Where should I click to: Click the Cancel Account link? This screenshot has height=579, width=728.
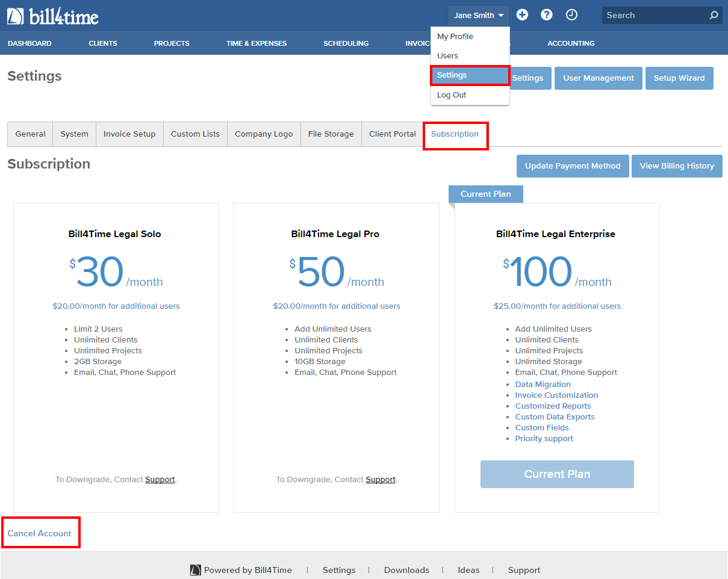pyautogui.click(x=40, y=533)
